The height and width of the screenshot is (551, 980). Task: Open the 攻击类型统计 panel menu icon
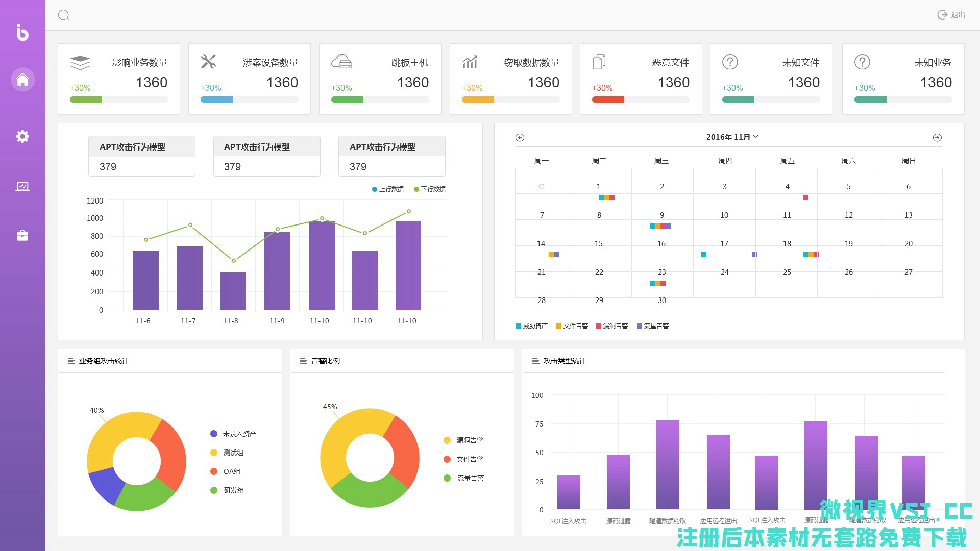coord(535,361)
